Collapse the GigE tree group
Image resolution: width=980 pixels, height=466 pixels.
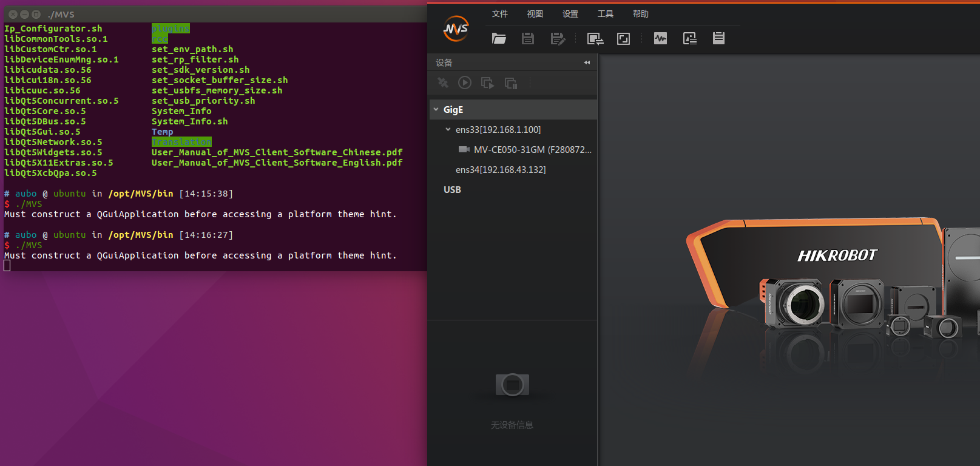(x=436, y=109)
